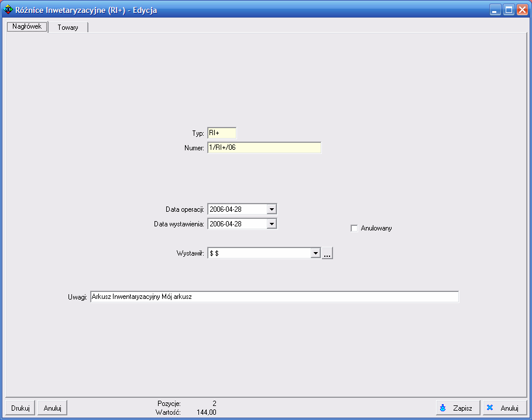Click the Data operacji date value 2006-04-28
Image resolution: width=532 pixels, height=420 pixels.
tap(226, 209)
